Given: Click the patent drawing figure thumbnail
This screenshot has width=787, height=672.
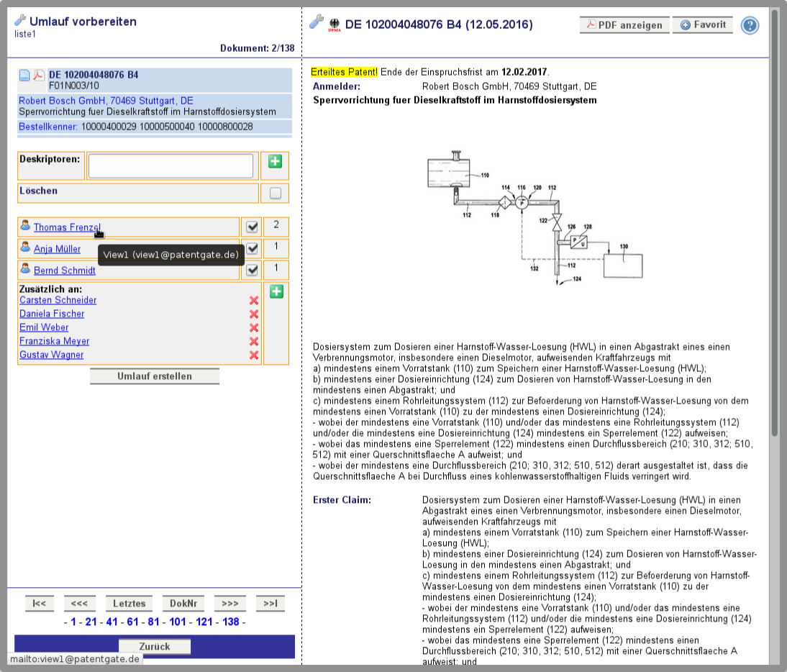Looking at the screenshot, I should (x=535, y=218).
